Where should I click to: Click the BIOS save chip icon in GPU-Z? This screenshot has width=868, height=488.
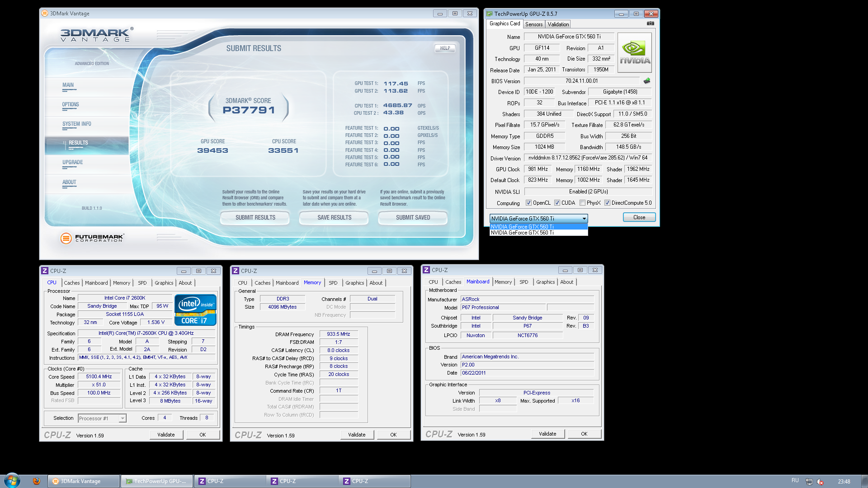point(647,81)
